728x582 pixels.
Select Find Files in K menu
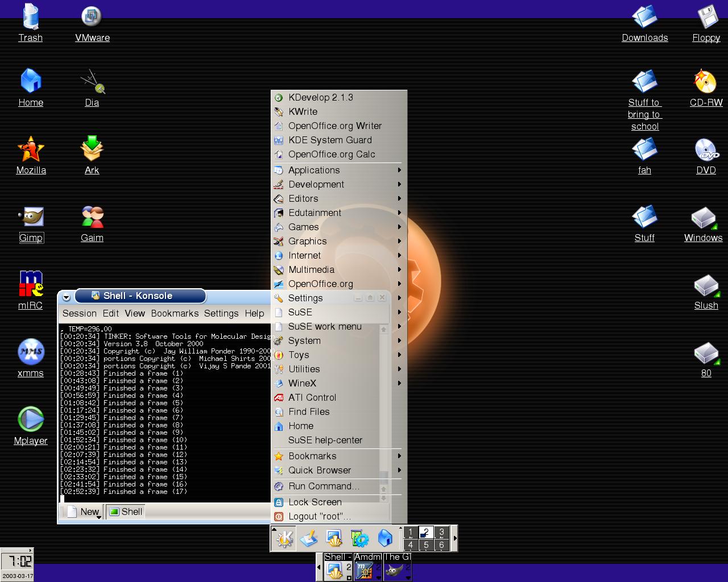point(338,411)
